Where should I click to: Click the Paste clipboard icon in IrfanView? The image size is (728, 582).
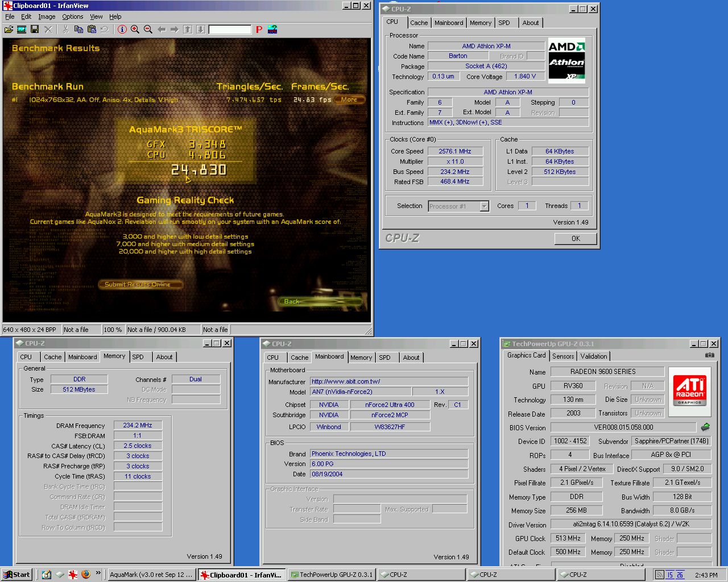92,30
